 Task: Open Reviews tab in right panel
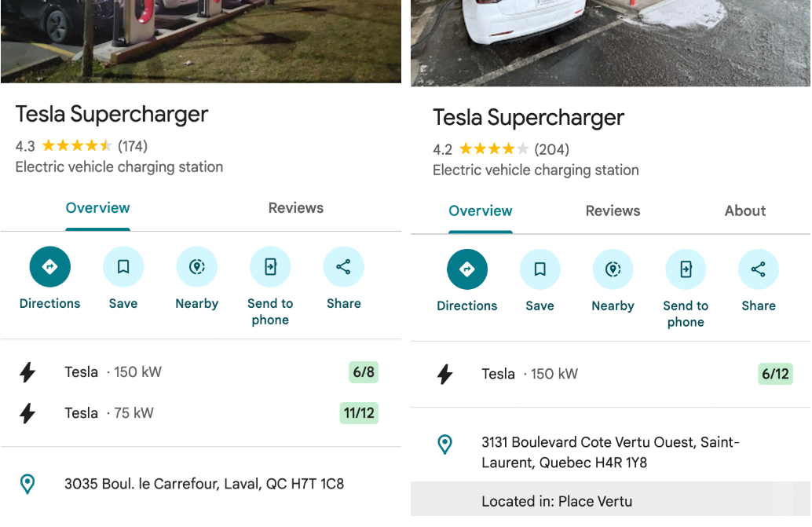613,210
